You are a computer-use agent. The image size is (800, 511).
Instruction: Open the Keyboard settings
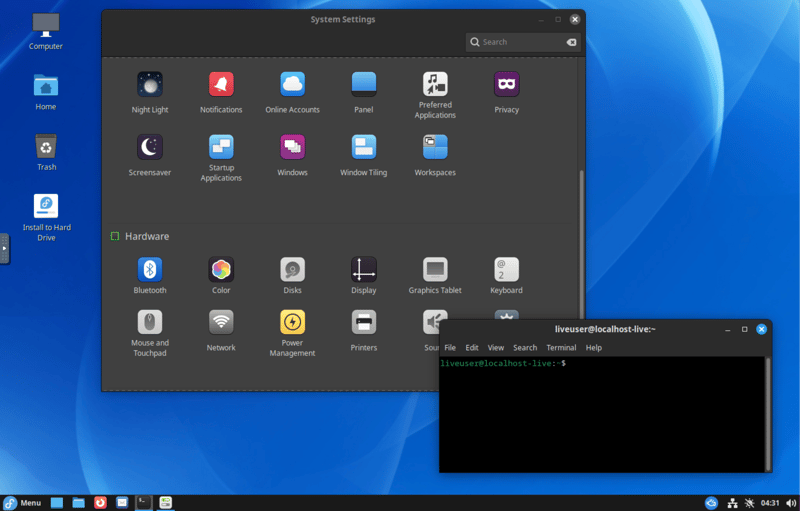click(x=506, y=270)
